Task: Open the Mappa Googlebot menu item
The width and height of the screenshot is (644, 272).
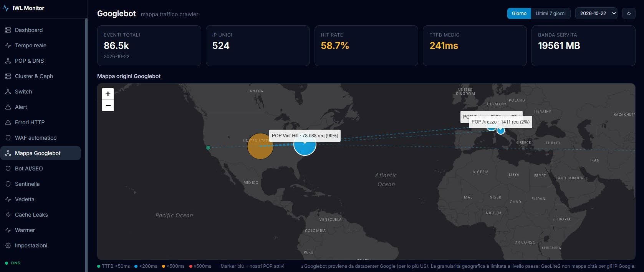Action: tap(40, 153)
